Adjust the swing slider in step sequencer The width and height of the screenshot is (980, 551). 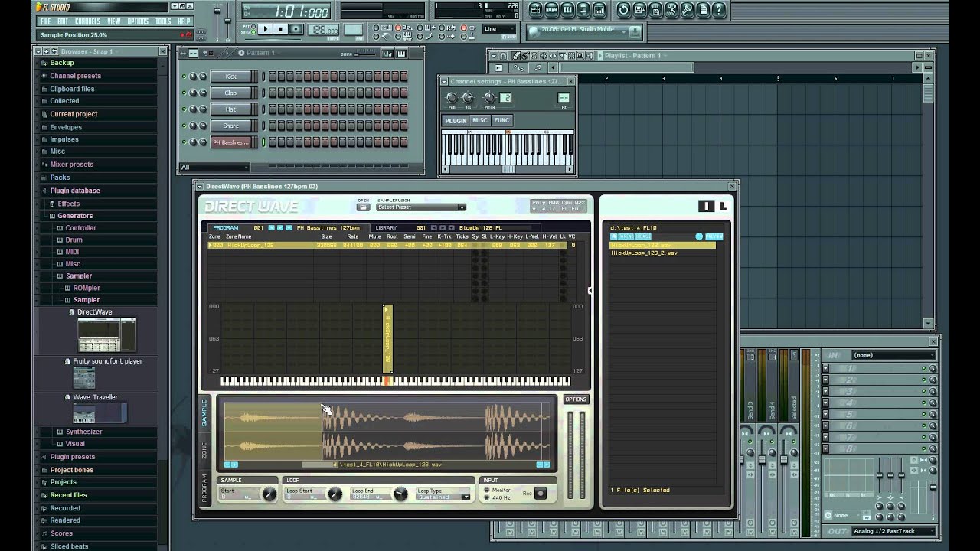[364, 54]
